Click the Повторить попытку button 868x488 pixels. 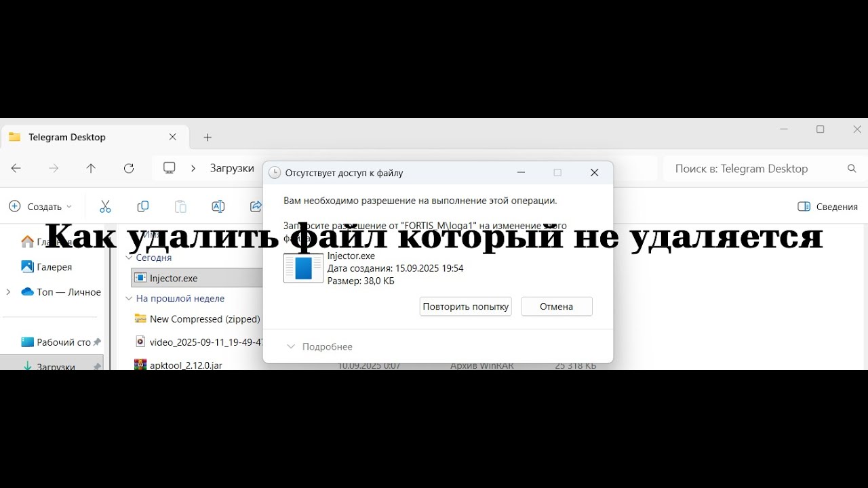click(466, 306)
